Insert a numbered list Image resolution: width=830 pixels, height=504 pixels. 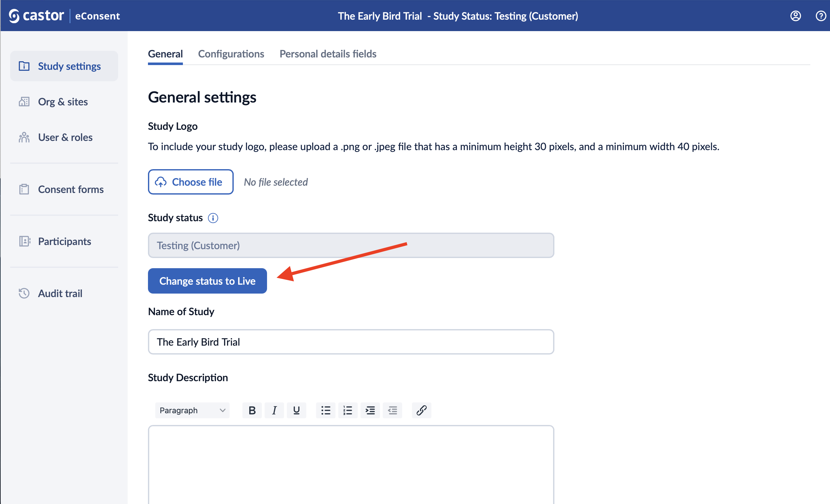pyautogui.click(x=348, y=410)
